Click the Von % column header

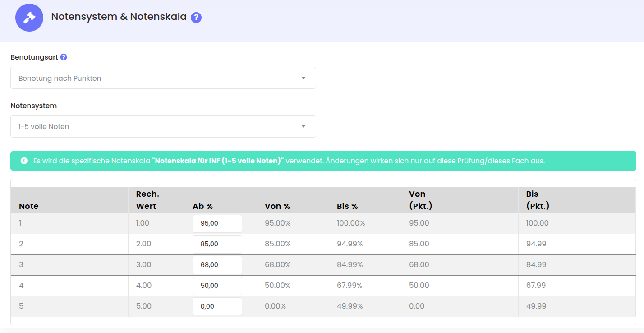tap(277, 206)
